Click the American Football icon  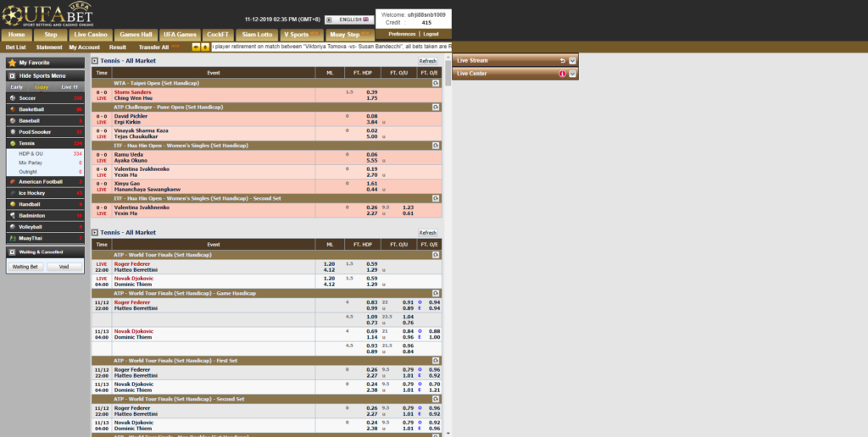(13, 181)
